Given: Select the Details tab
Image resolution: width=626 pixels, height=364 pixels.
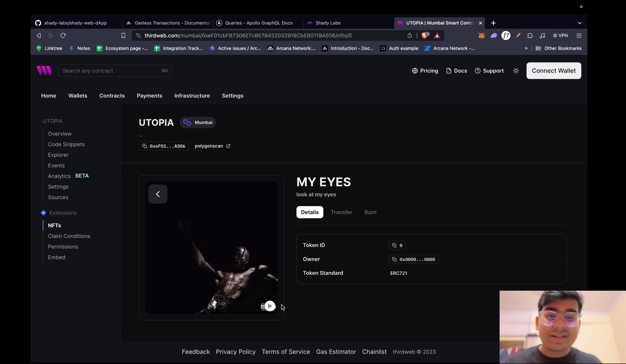Looking at the screenshot, I should 310,212.
